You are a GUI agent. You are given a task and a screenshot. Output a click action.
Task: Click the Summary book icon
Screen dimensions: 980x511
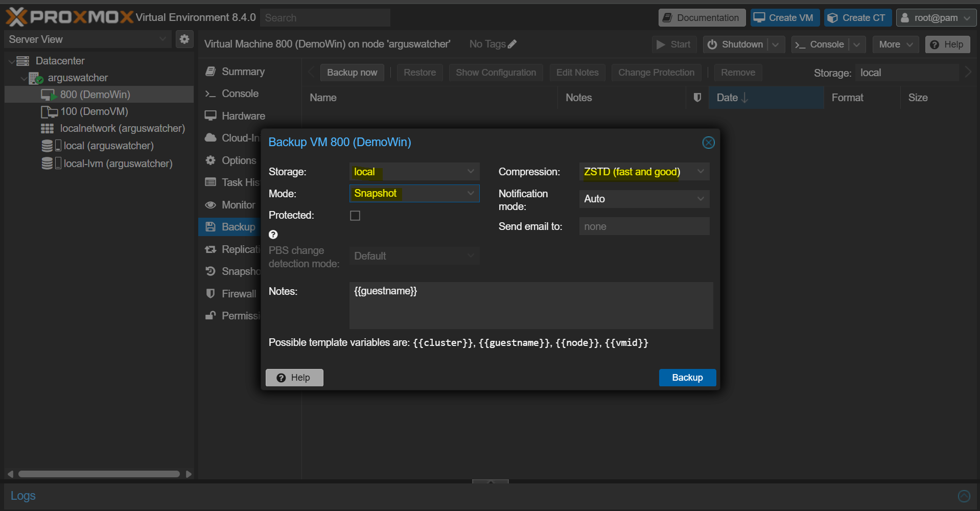pyautogui.click(x=211, y=72)
